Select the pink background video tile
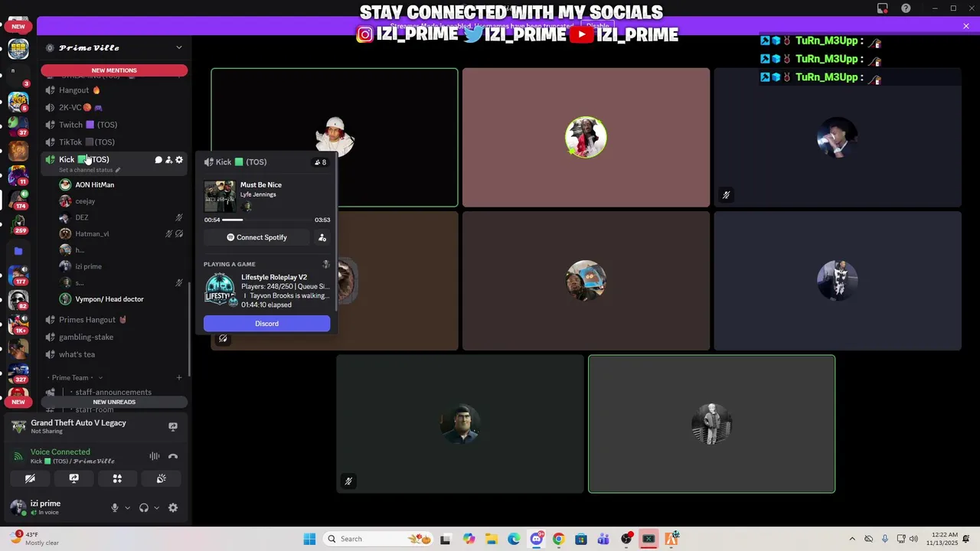The height and width of the screenshot is (551, 980). pos(586,138)
